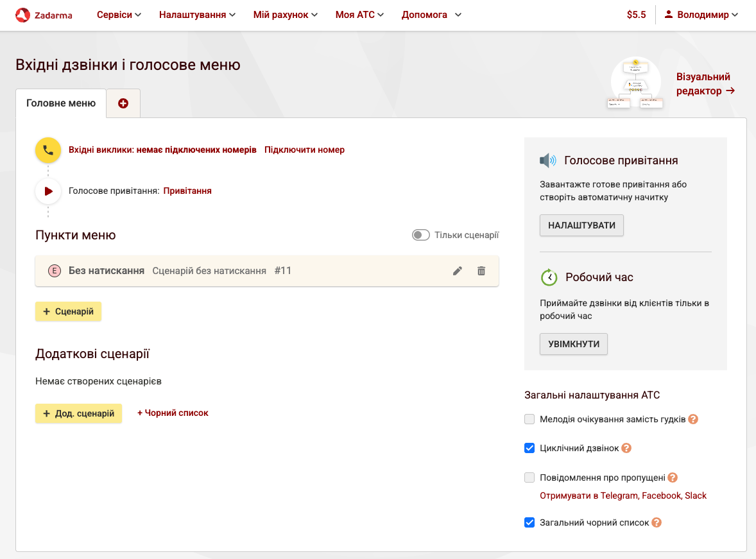This screenshot has width=756, height=559.
Task: Enable 'Мелодія очікування замість гудків' checkbox
Action: (x=529, y=419)
